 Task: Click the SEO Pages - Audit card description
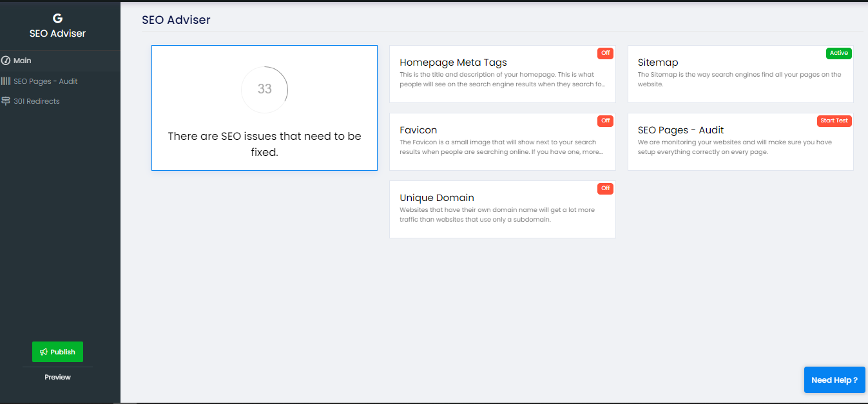click(735, 147)
